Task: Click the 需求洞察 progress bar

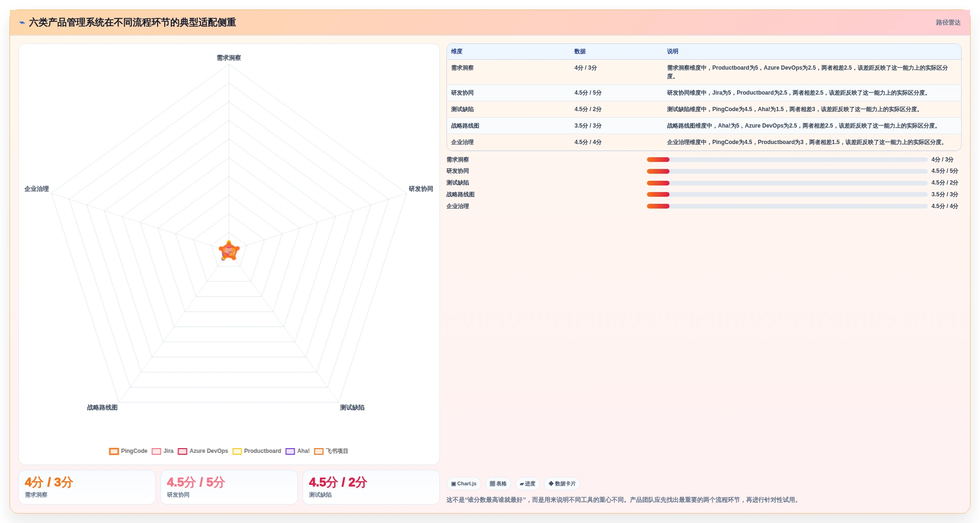Action: coord(787,160)
